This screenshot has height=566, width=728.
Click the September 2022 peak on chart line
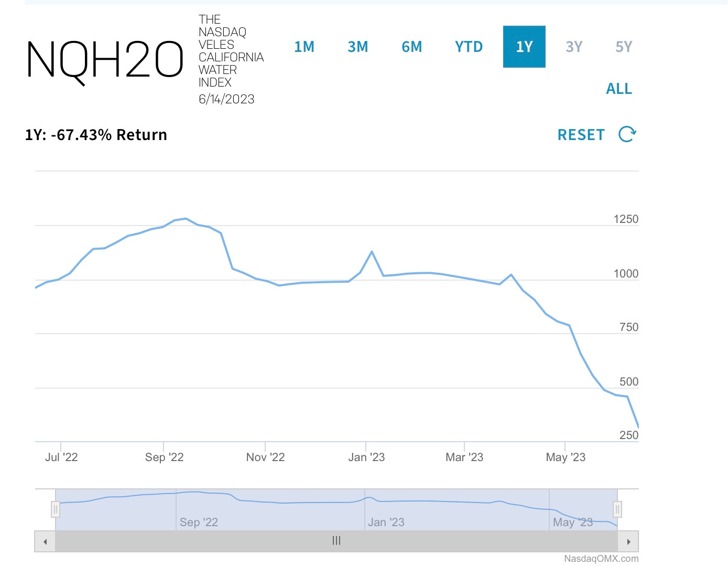point(186,218)
